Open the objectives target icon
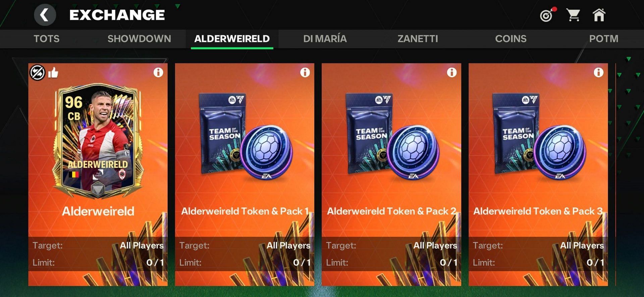The width and height of the screenshot is (644, 297). point(547,15)
